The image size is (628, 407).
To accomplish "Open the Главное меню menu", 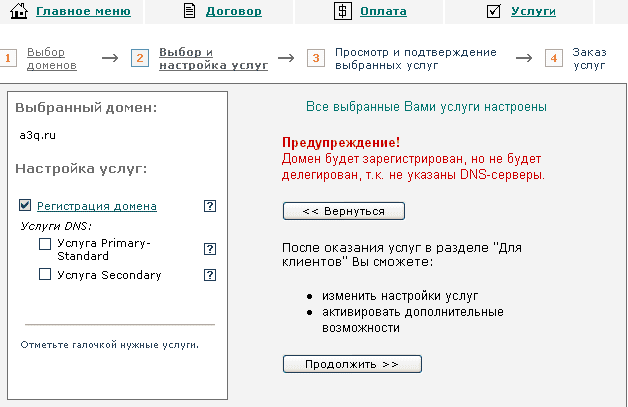I will pos(83,12).
